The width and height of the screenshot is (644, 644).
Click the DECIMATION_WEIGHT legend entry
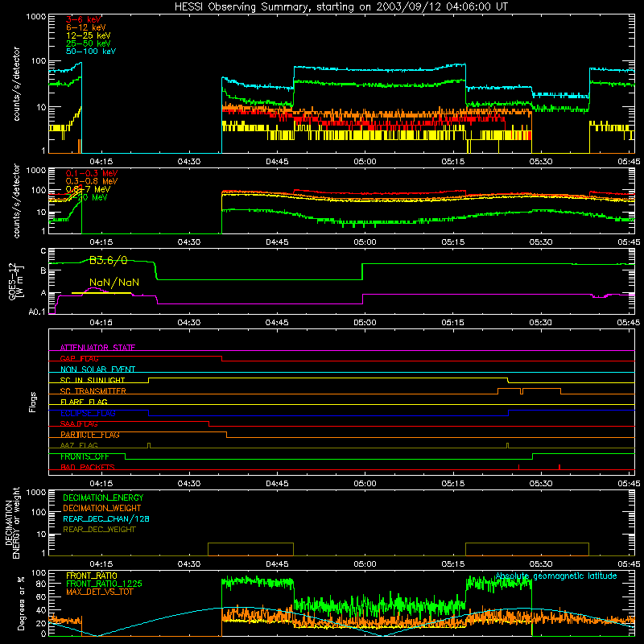[x=102, y=508]
